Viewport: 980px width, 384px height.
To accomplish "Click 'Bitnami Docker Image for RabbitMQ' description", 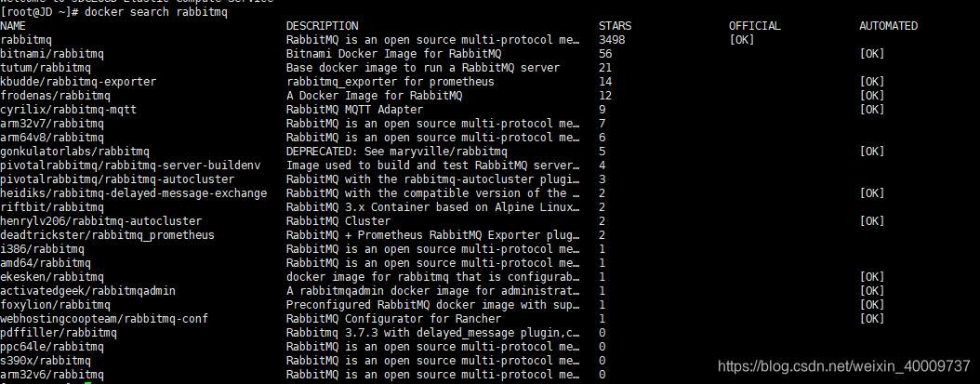I will point(393,54).
